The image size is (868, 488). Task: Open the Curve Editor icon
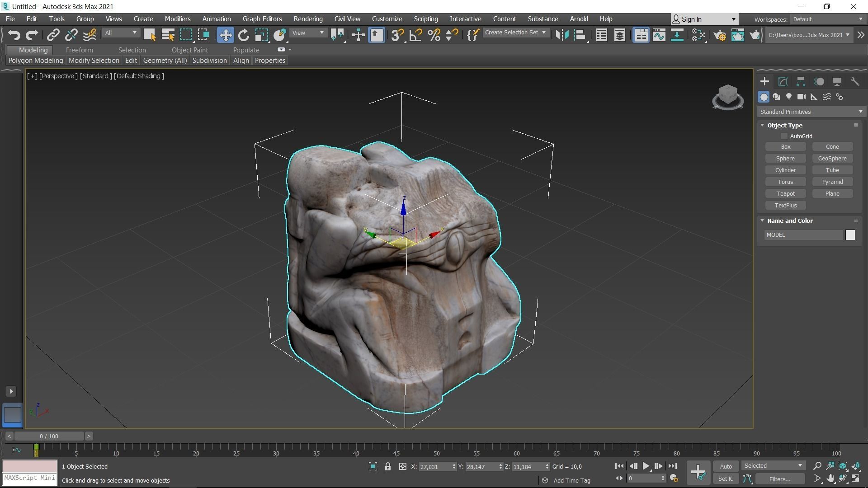pos(659,35)
